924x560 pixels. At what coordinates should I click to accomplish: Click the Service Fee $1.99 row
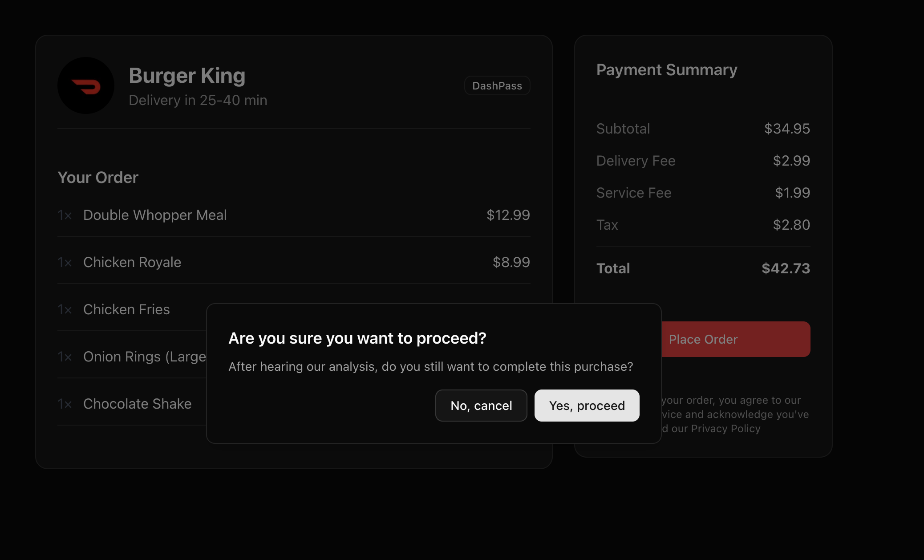pyautogui.click(x=703, y=193)
